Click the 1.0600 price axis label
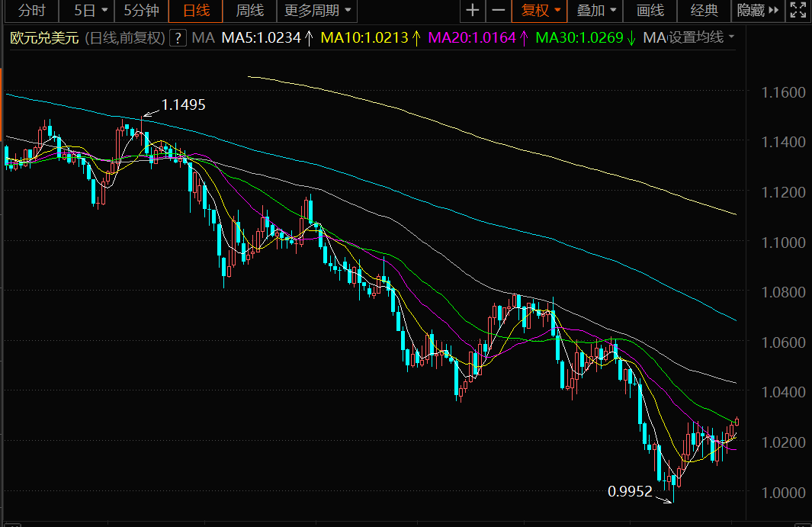Screen dimensions: 812x527 (x=783, y=342)
